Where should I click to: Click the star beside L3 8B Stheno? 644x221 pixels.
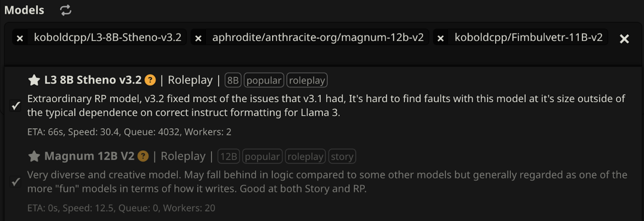[x=34, y=80]
